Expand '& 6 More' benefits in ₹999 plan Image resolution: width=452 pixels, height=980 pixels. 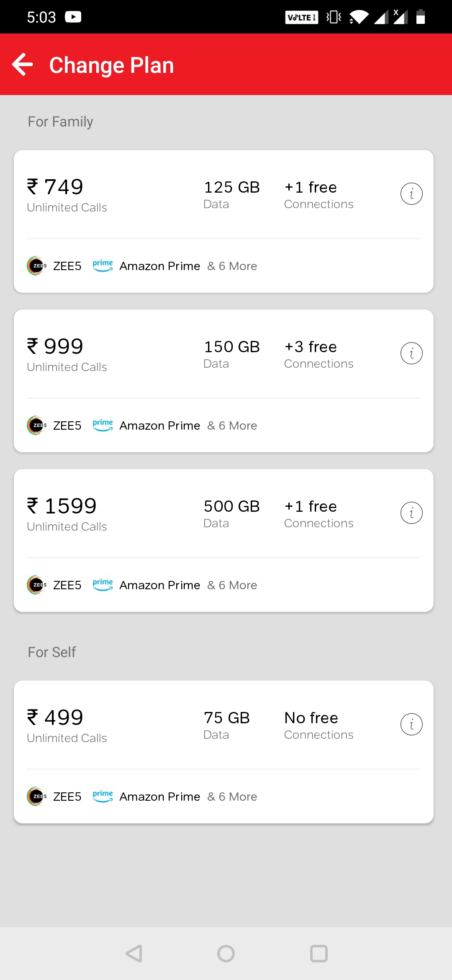[232, 426]
